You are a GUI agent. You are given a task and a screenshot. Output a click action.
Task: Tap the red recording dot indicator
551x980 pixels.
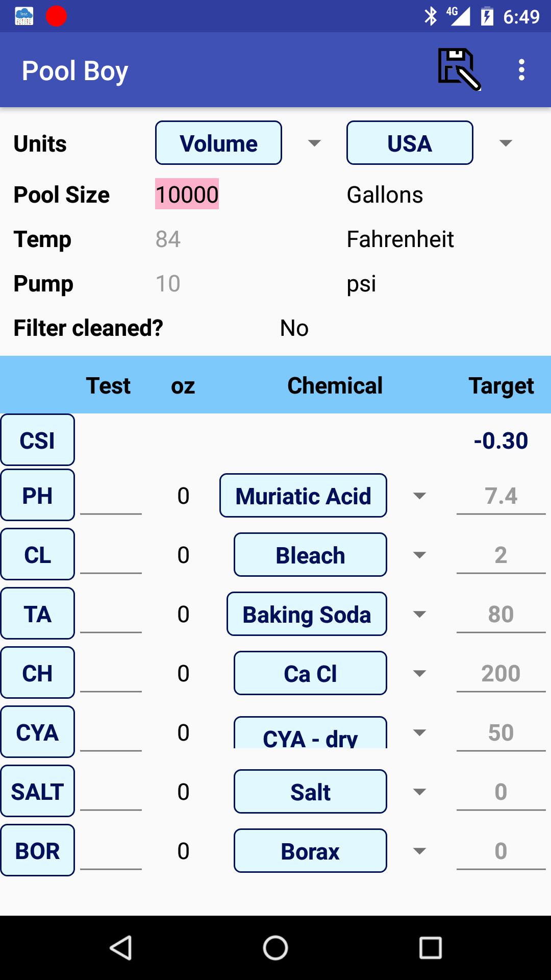pyautogui.click(x=56, y=16)
